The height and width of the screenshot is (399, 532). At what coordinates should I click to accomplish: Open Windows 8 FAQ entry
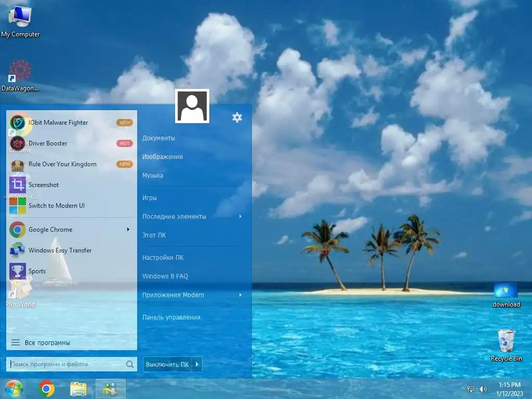pyautogui.click(x=165, y=276)
